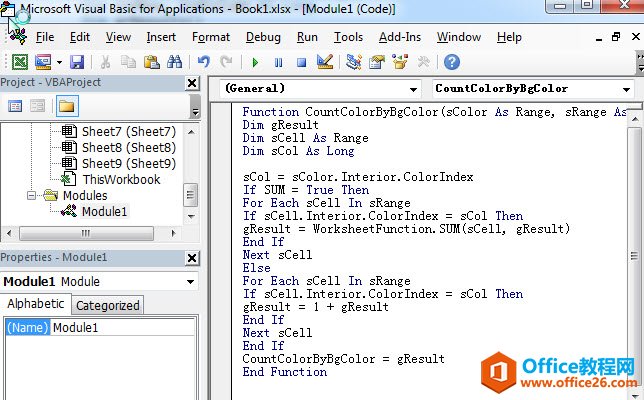The image size is (644, 400).
Task: Restore the inner code window
Action: coord(616,37)
